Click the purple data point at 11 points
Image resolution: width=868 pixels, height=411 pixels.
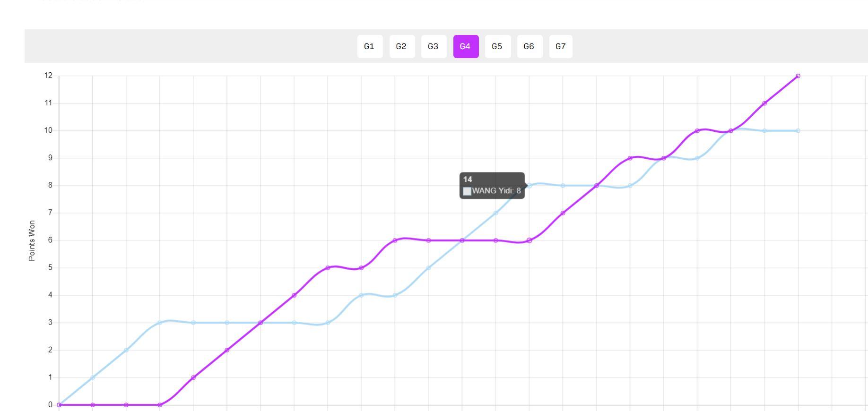[x=764, y=103]
